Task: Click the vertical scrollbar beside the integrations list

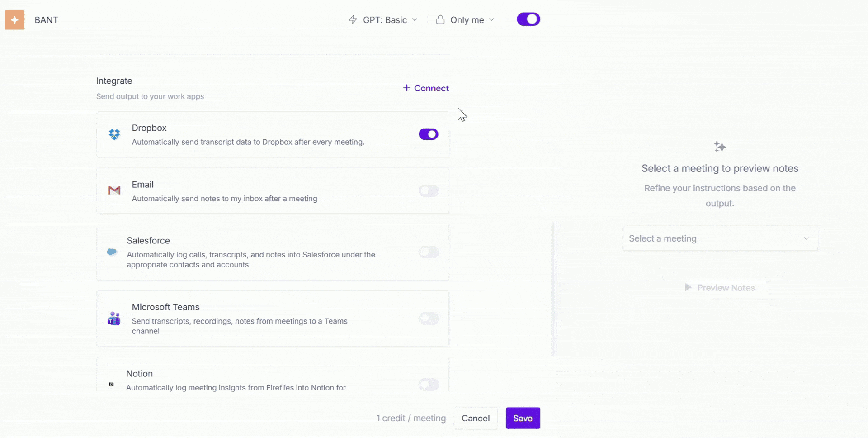Action: 552,289
